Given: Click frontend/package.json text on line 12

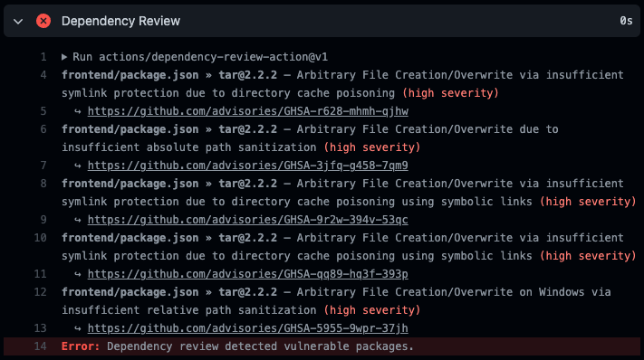Looking at the screenshot, I should (130, 292).
